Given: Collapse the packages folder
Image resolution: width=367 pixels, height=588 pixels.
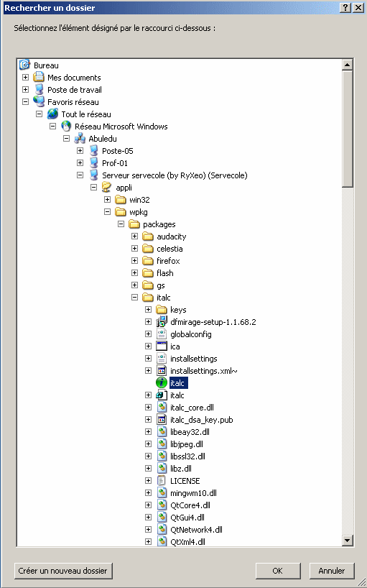Looking at the screenshot, I should (x=121, y=224).
